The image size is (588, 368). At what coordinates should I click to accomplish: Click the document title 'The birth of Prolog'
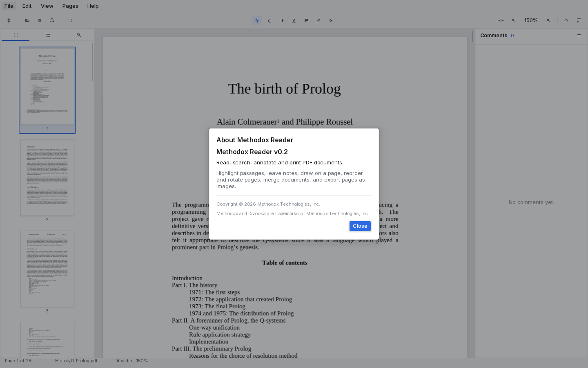tap(284, 89)
